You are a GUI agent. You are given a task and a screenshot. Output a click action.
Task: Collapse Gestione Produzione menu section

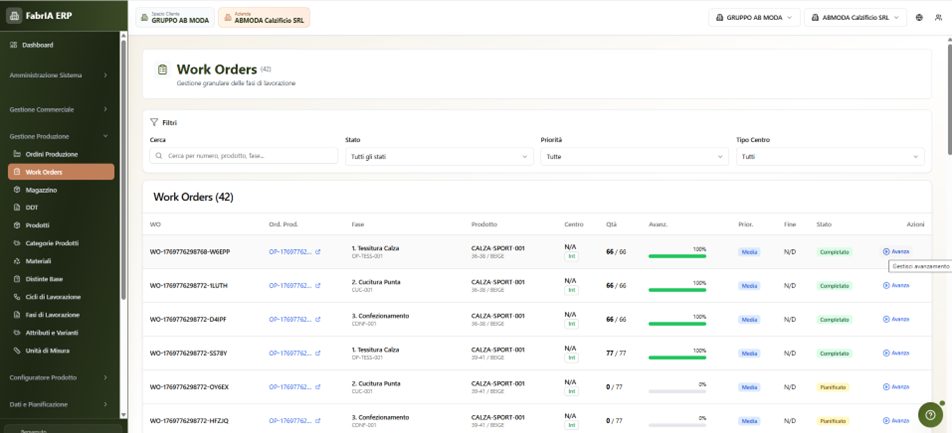(x=59, y=137)
